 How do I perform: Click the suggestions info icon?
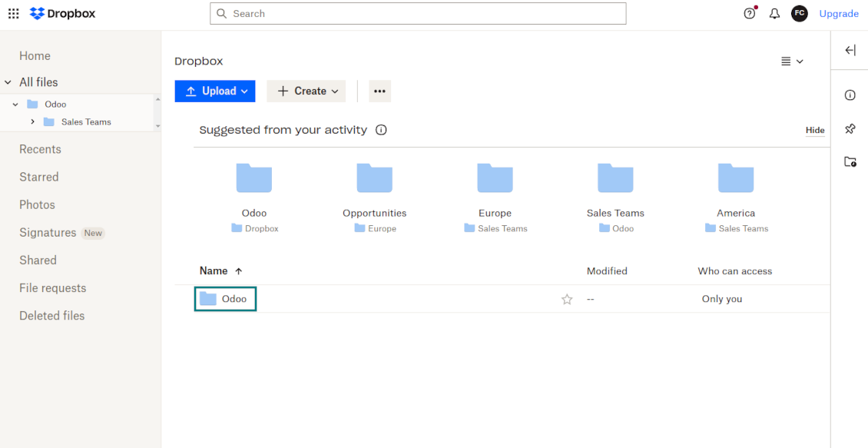click(x=381, y=130)
